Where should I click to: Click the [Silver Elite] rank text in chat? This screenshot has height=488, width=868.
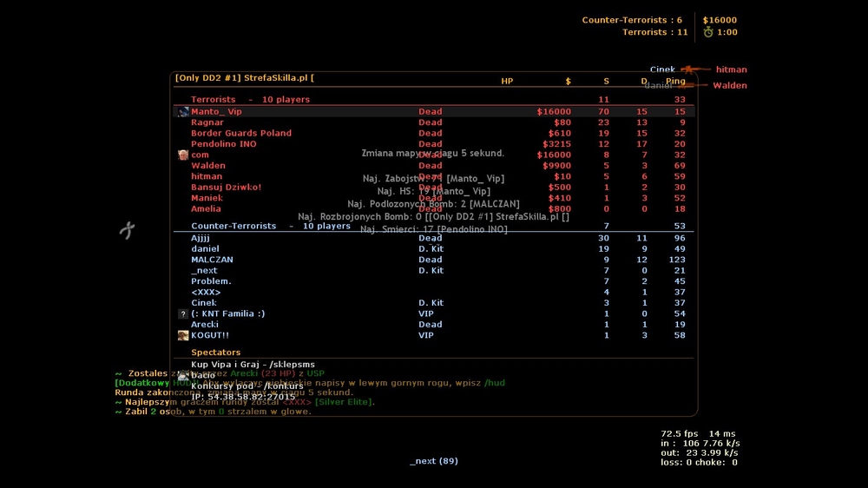coord(344,402)
